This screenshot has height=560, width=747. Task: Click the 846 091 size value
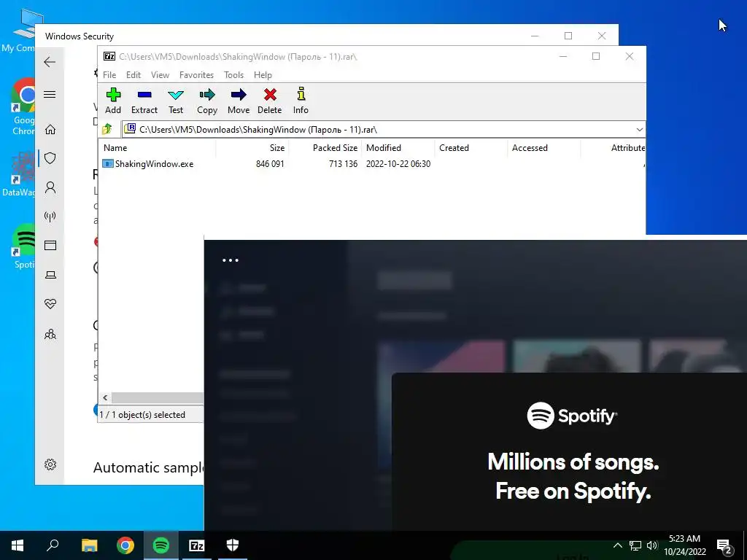pyautogui.click(x=270, y=164)
